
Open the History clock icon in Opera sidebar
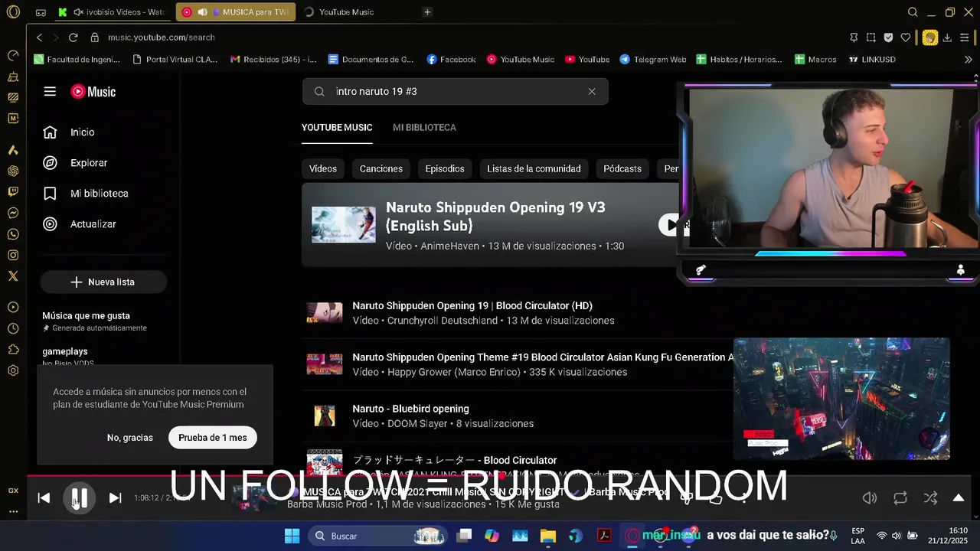pos(13,328)
